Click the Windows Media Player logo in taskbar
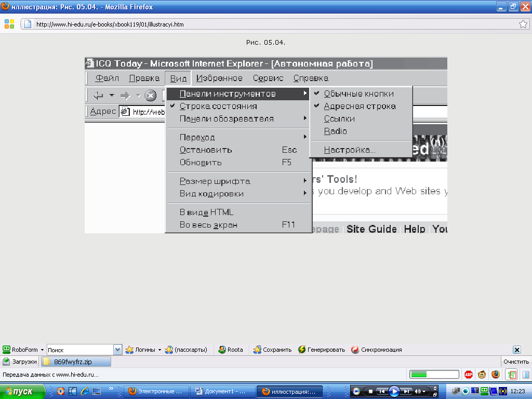This screenshot has height=399, width=532. point(356,392)
